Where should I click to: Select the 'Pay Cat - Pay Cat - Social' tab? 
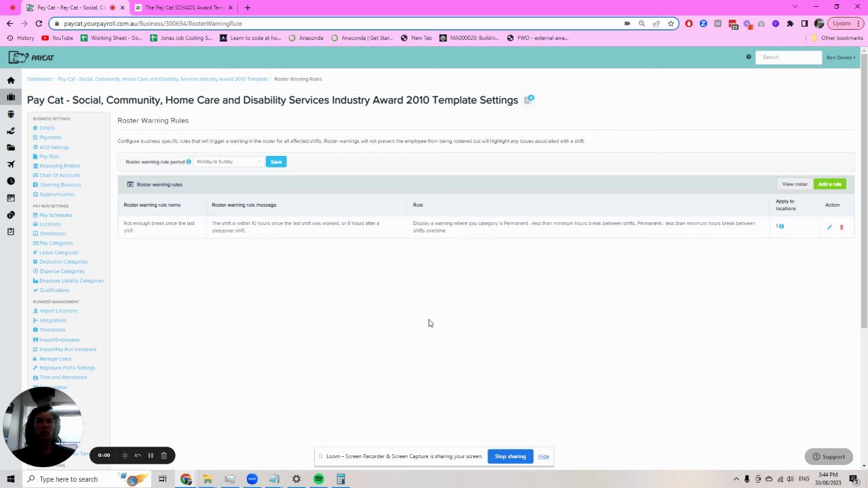75,7
